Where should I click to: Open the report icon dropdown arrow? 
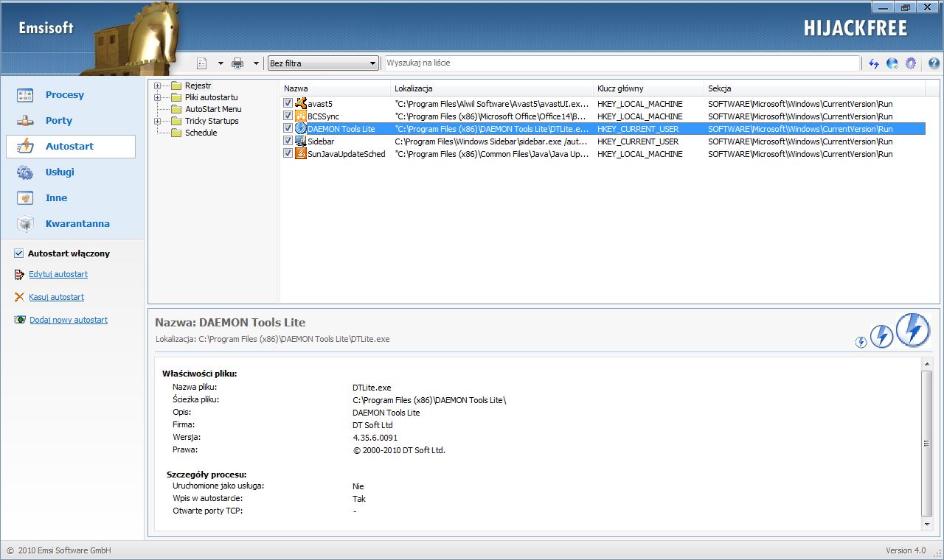[220, 63]
